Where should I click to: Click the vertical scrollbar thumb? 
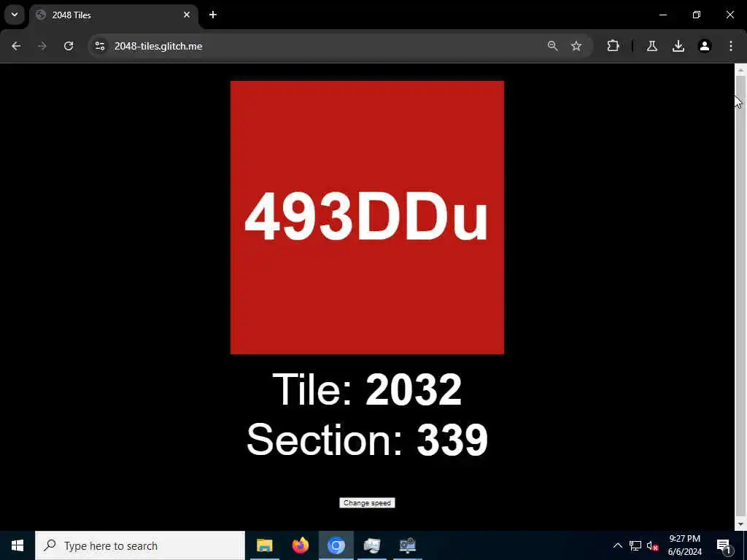[740, 295]
